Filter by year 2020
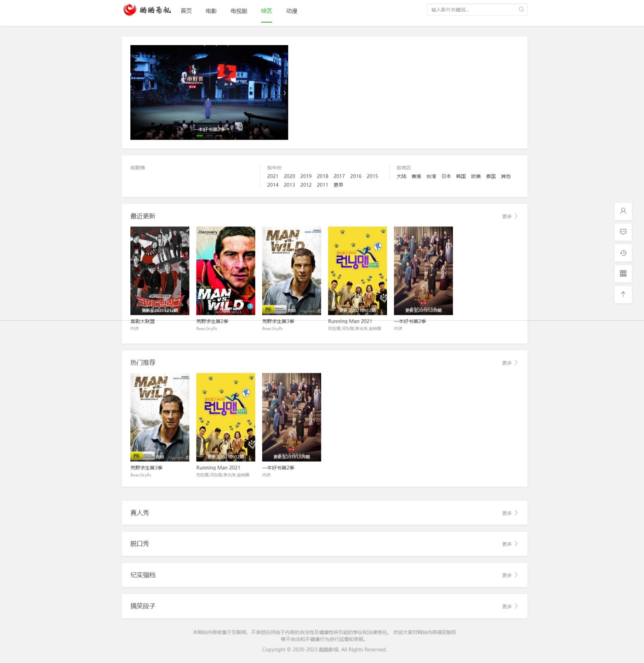644x663 pixels. (289, 176)
